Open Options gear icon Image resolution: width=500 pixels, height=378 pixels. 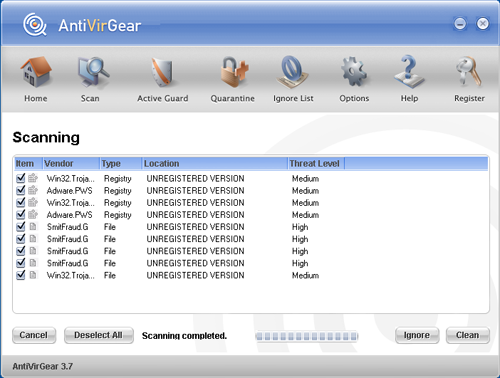354,72
